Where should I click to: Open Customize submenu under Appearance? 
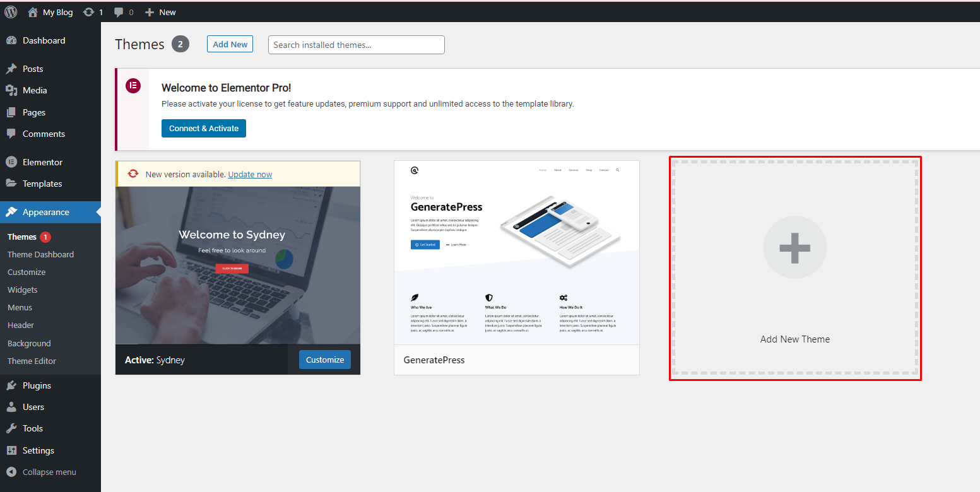click(x=27, y=272)
